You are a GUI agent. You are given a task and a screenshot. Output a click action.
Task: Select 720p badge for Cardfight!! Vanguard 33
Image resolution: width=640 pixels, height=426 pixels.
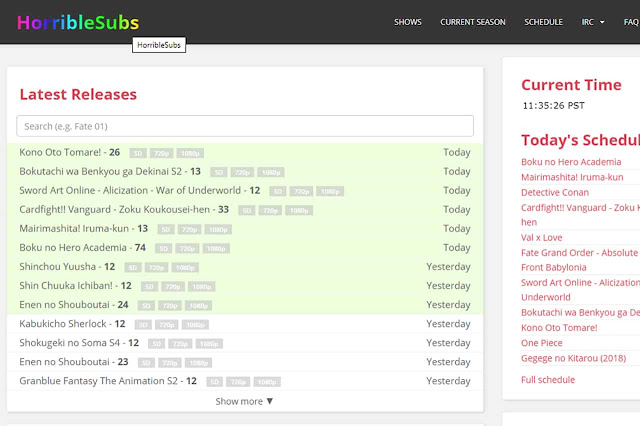(271, 211)
